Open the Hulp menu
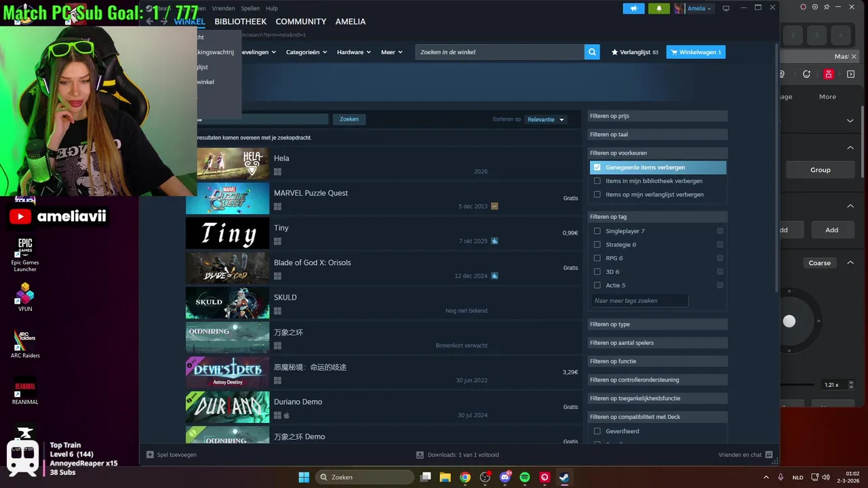The height and width of the screenshot is (488, 868). (x=271, y=8)
